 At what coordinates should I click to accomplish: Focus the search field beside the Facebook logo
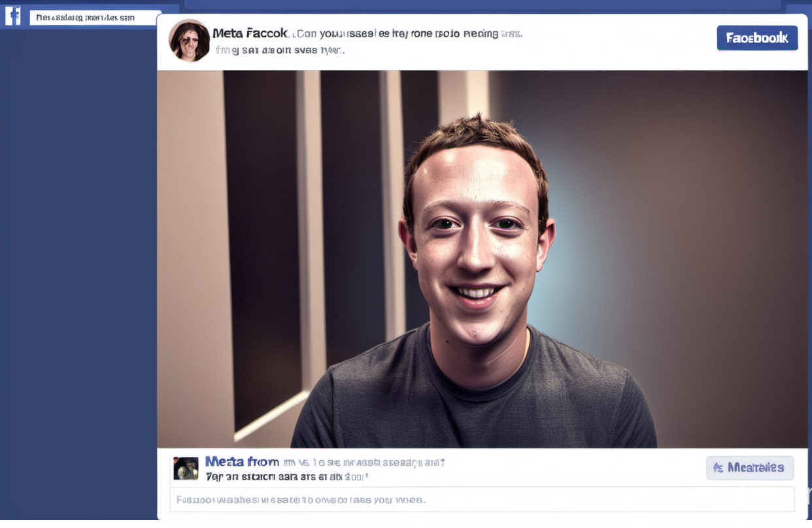95,18
